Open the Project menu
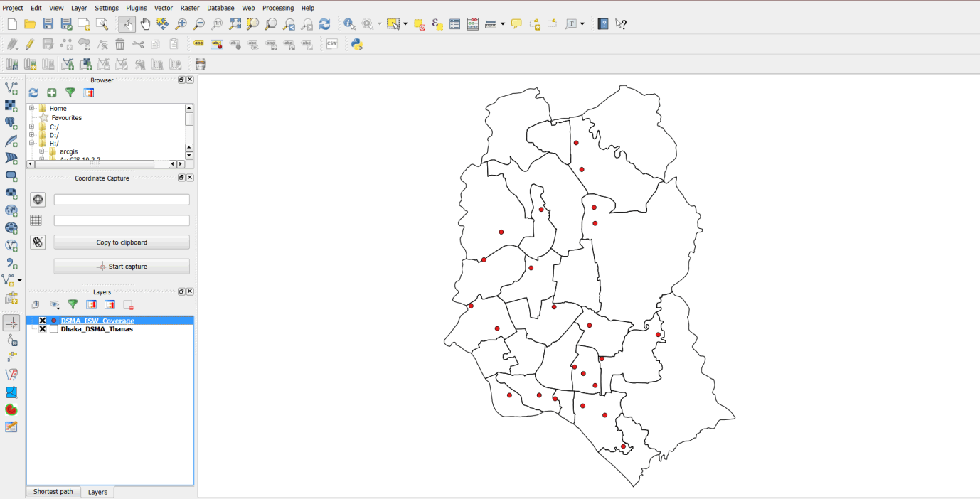Screen dimensions: 980x499 click(14, 8)
